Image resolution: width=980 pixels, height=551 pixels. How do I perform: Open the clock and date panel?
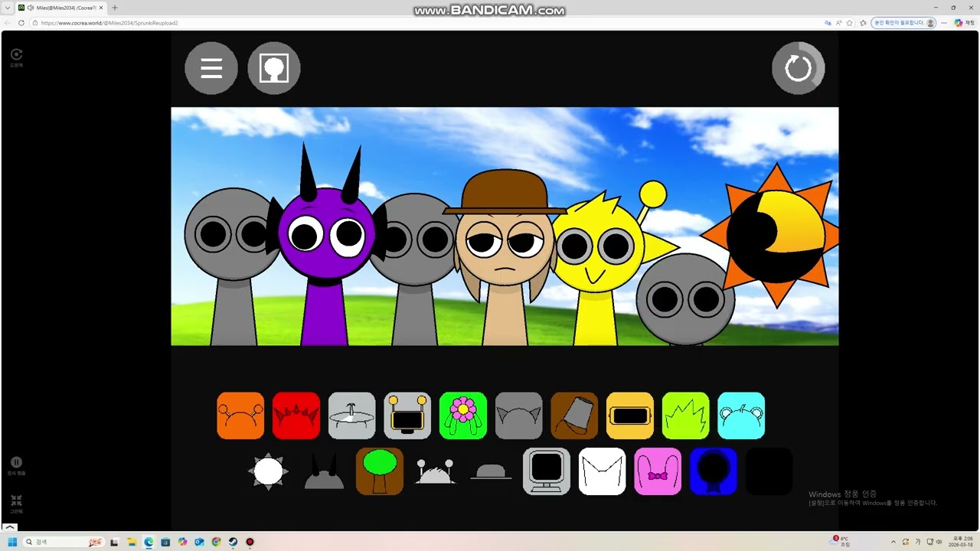[959, 542]
